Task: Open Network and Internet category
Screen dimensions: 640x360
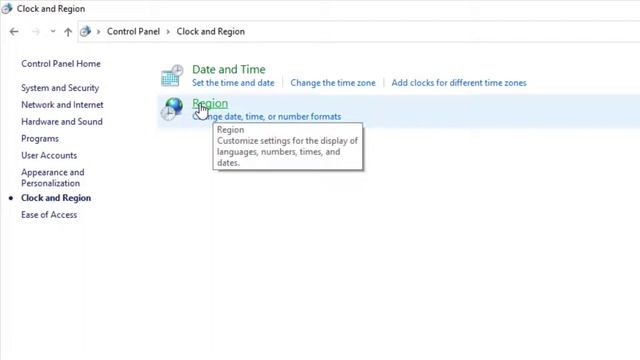Action: coord(62,104)
